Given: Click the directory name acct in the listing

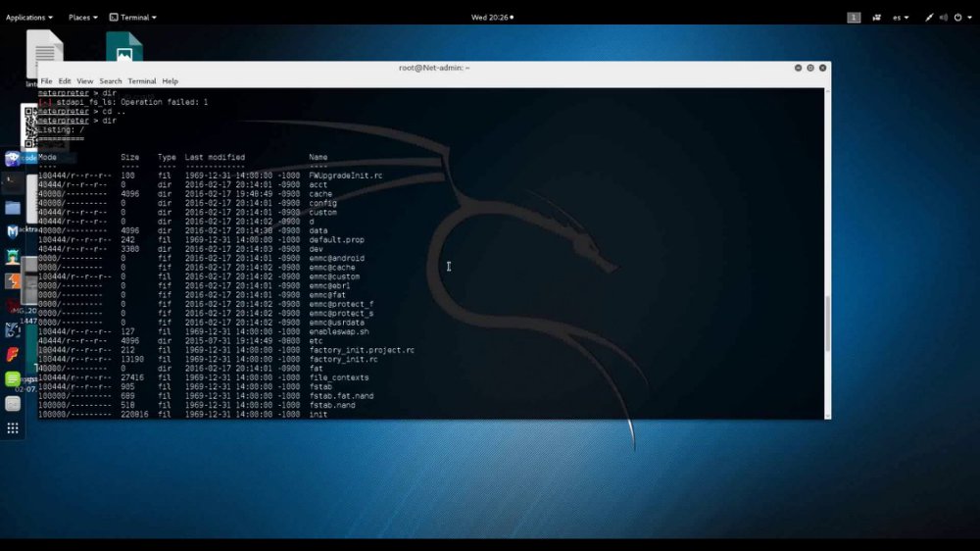Looking at the screenshot, I should click(318, 185).
